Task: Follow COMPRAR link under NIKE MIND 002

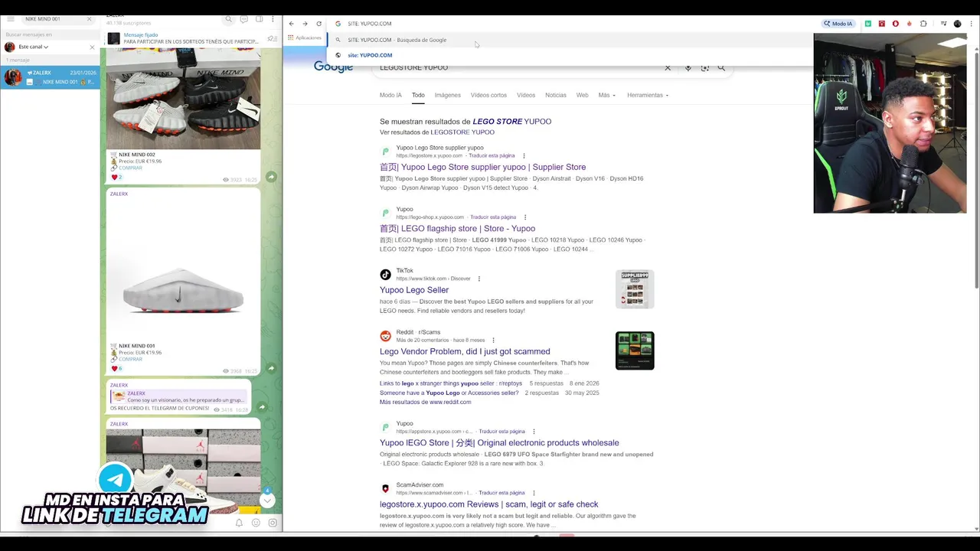Action: coord(130,168)
